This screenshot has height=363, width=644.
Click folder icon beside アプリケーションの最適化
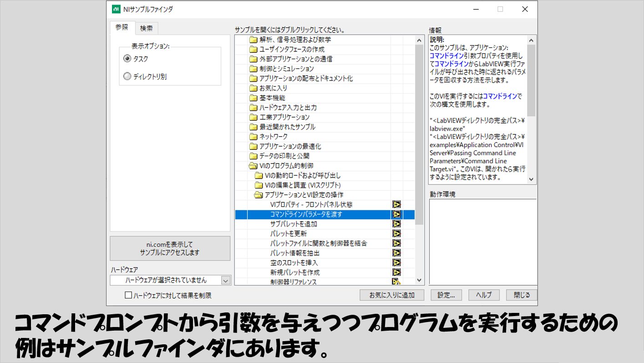254,147
